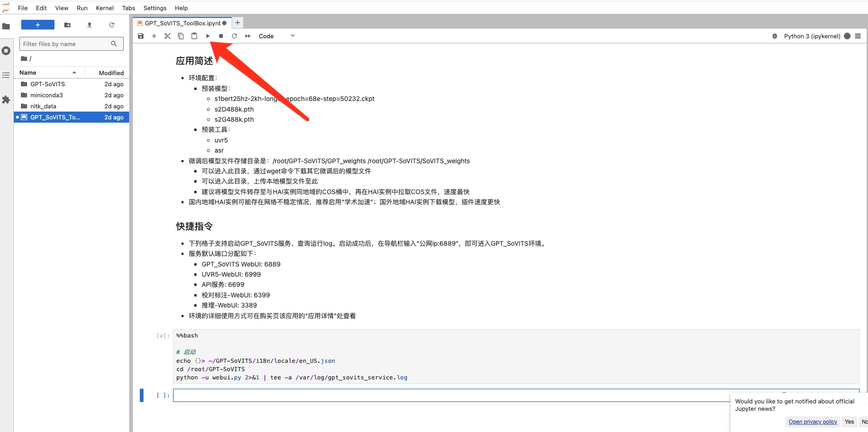Screen dimensions: 868x432
Task: Open the cell type dropdown showing Code
Action: [x=276, y=36]
